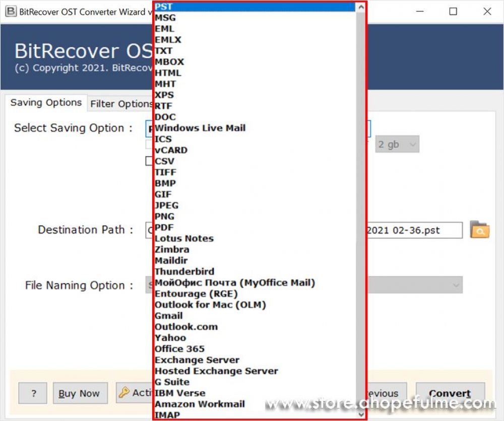Tick the checkbox left of the CSV row
The image size is (504, 421).
point(149,161)
